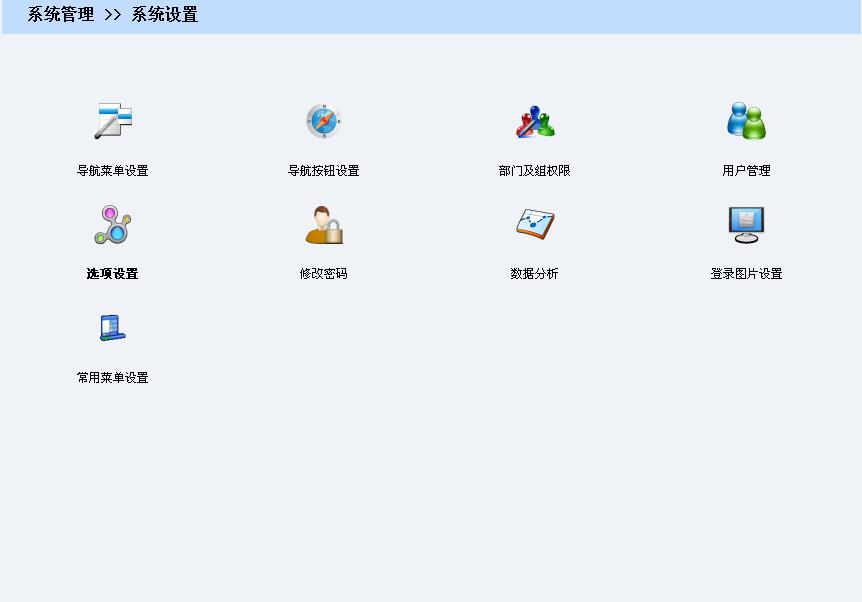
Task: Open the 数据分析 label
Action: (x=534, y=274)
